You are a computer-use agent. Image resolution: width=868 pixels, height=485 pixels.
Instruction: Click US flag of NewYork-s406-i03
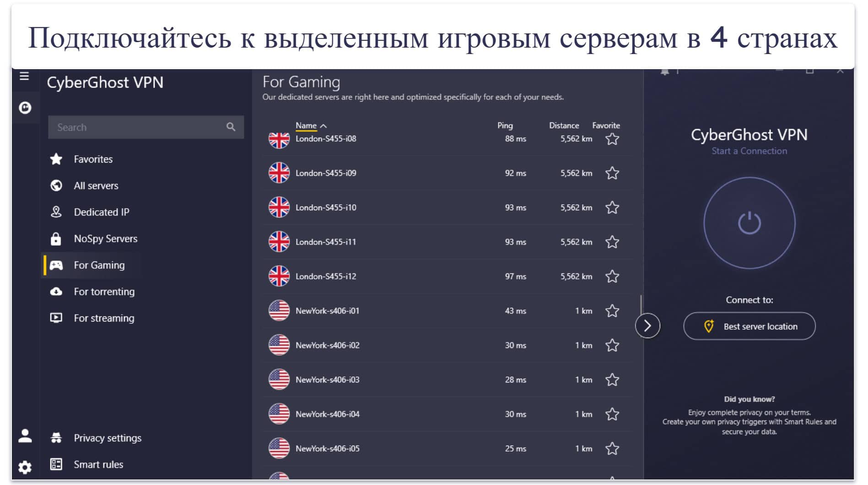[x=279, y=380]
